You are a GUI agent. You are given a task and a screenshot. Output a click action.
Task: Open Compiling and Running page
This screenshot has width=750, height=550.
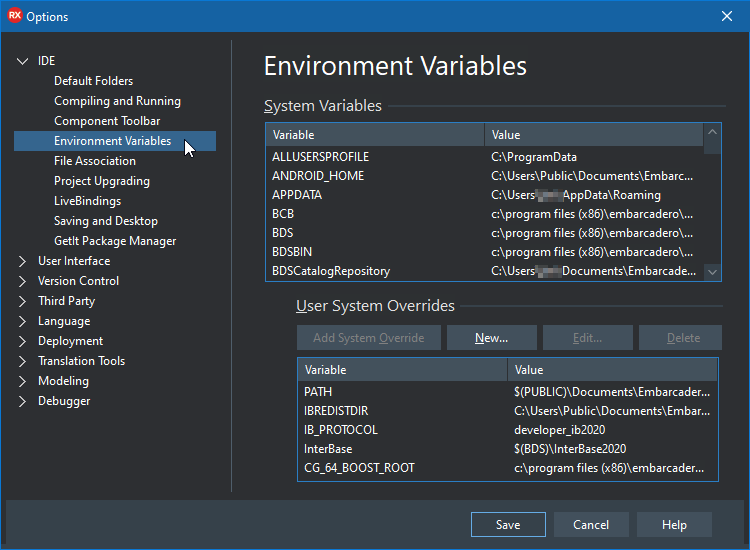[117, 101]
